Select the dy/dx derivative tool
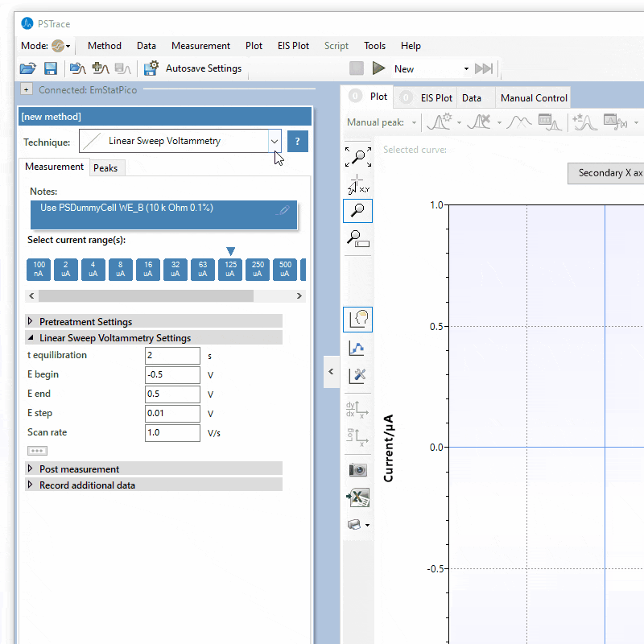The width and height of the screenshot is (644, 644). pos(357,410)
